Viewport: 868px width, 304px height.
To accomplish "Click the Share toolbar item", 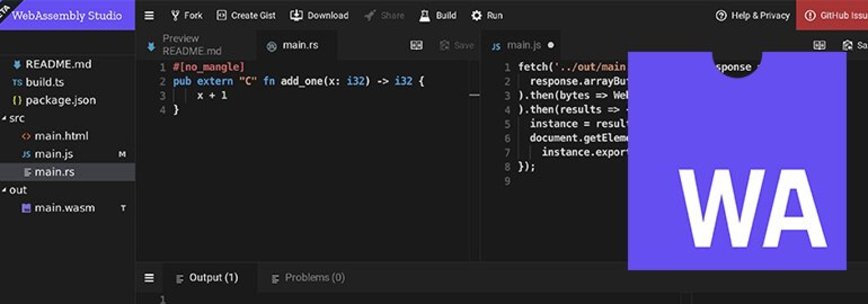I will point(385,16).
